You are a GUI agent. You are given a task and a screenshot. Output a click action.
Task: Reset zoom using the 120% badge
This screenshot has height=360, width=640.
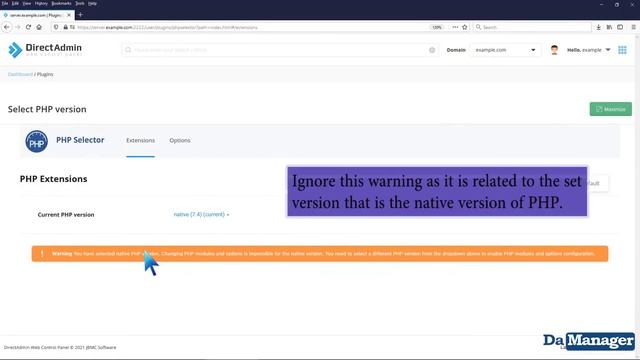coord(437,27)
